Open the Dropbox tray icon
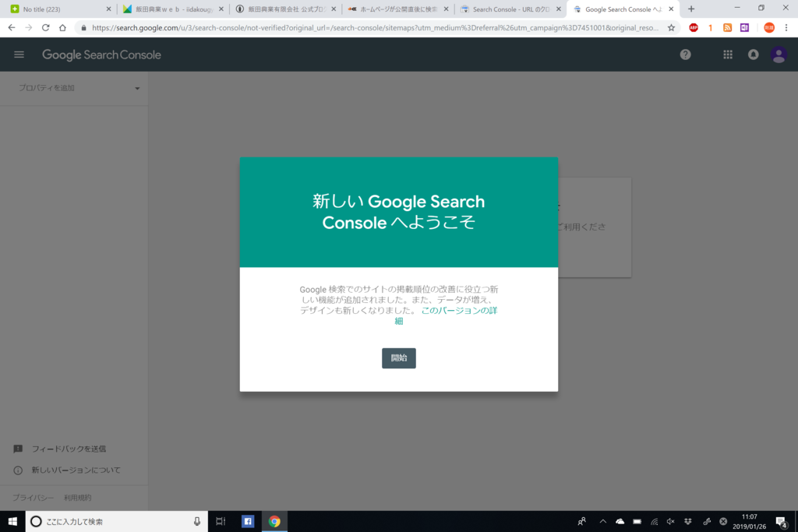The width and height of the screenshot is (798, 532). click(x=688, y=521)
